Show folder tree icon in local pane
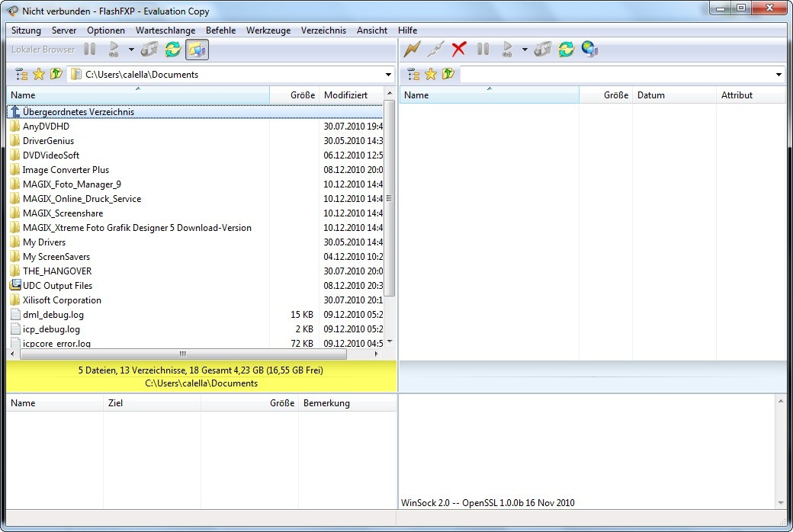 pyautogui.click(x=21, y=75)
